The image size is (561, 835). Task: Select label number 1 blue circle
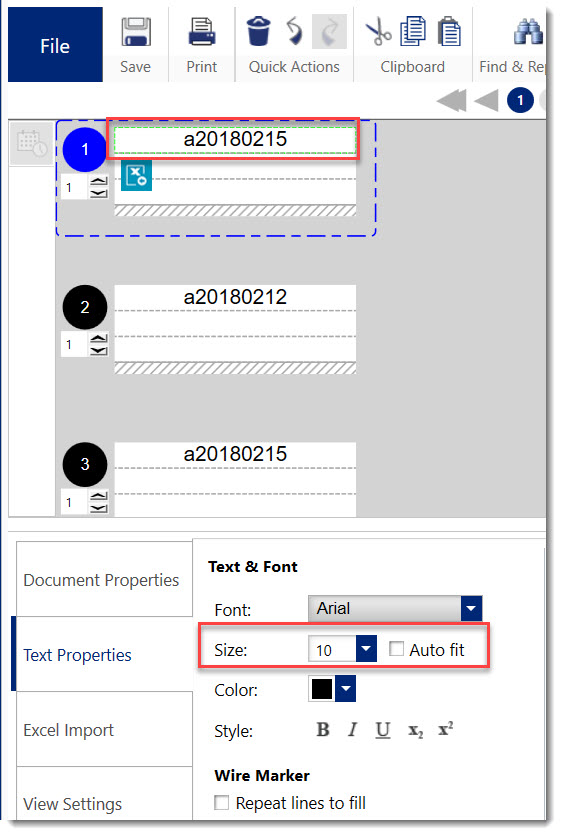coord(85,149)
